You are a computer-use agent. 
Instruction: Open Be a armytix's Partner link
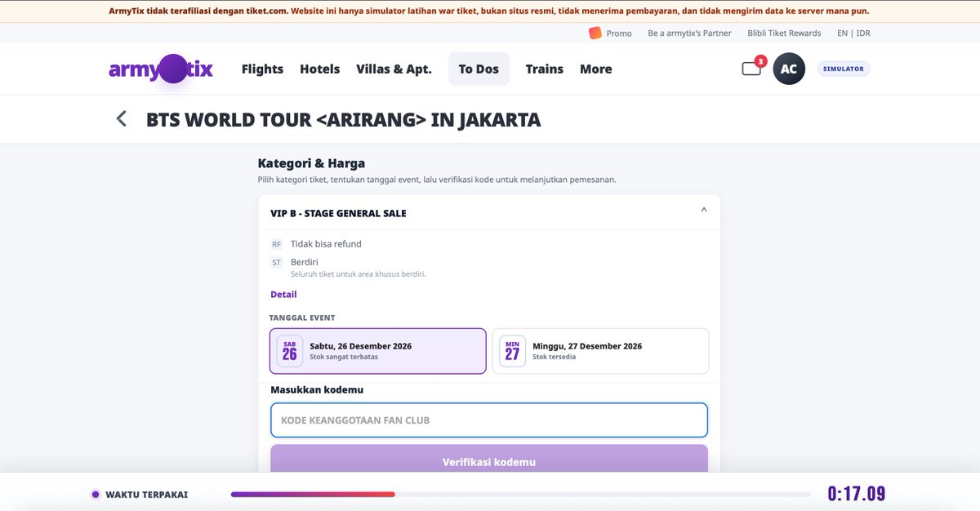(689, 33)
